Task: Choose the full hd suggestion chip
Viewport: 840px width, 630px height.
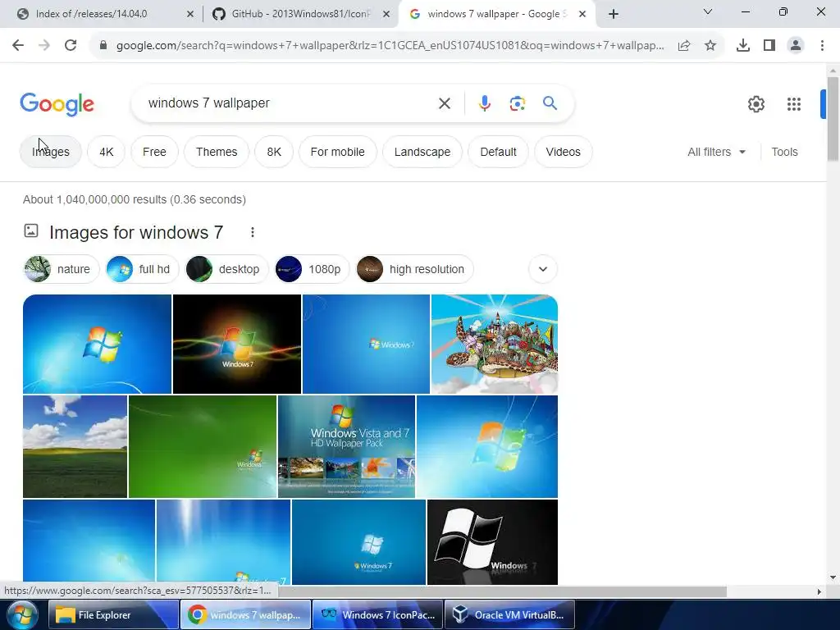Action: coord(142,269)
